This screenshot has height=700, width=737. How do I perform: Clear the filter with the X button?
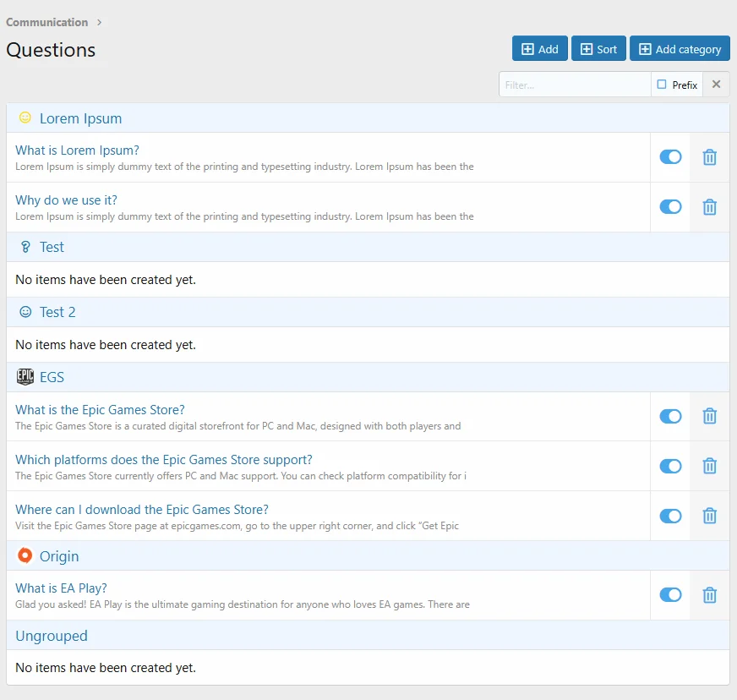[x=716, y=85]
